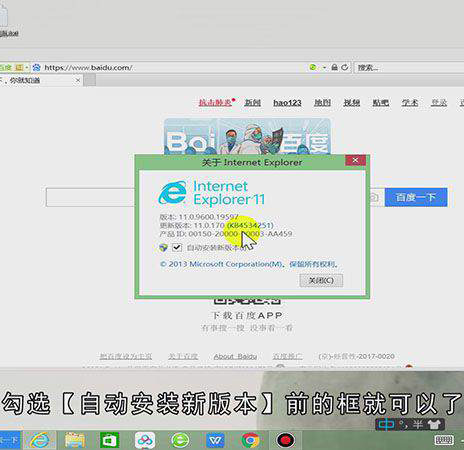Screen dimensions: 464x450
Task: Open the 关于百度 footer link
Action: [183, 356]
